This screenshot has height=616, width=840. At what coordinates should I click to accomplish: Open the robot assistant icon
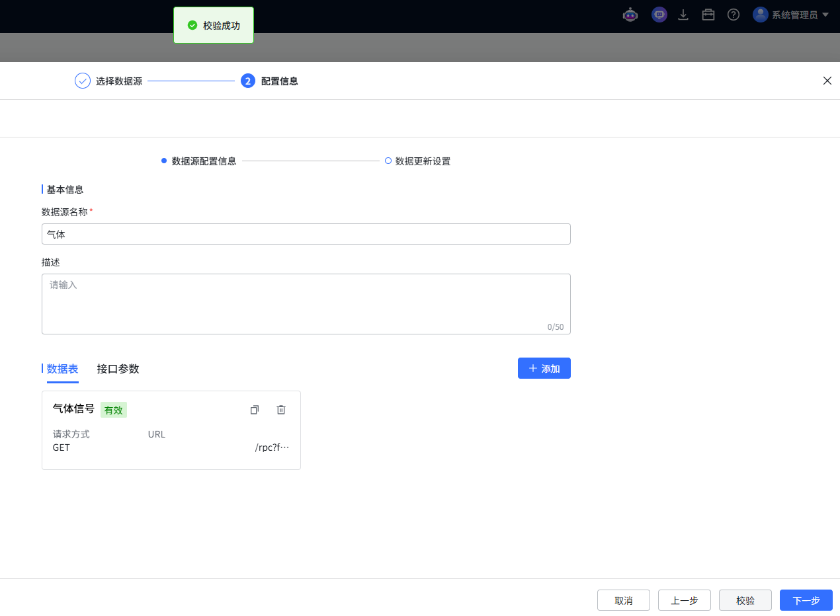tap(630, 15)
